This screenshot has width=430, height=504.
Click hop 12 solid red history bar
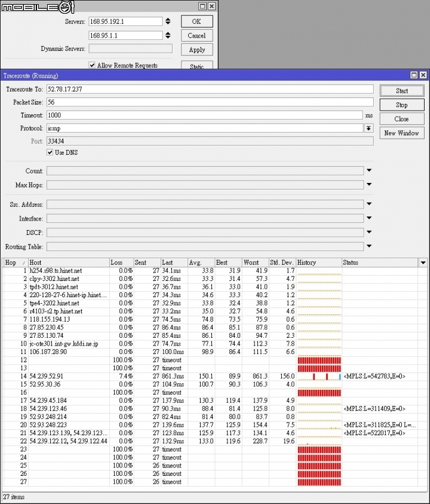319,360
